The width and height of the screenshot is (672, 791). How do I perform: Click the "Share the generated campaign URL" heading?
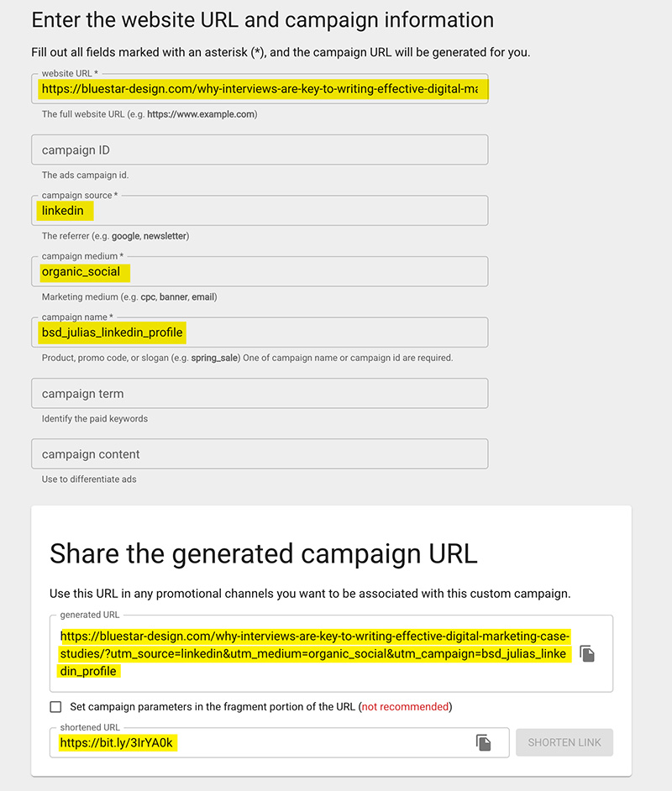click(264, 554)
